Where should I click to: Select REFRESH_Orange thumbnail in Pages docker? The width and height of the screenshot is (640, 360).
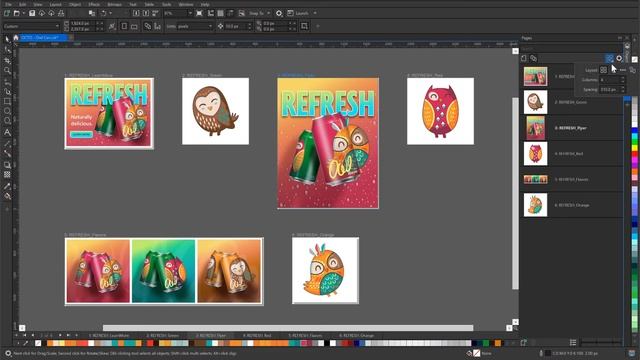[536, 205]
